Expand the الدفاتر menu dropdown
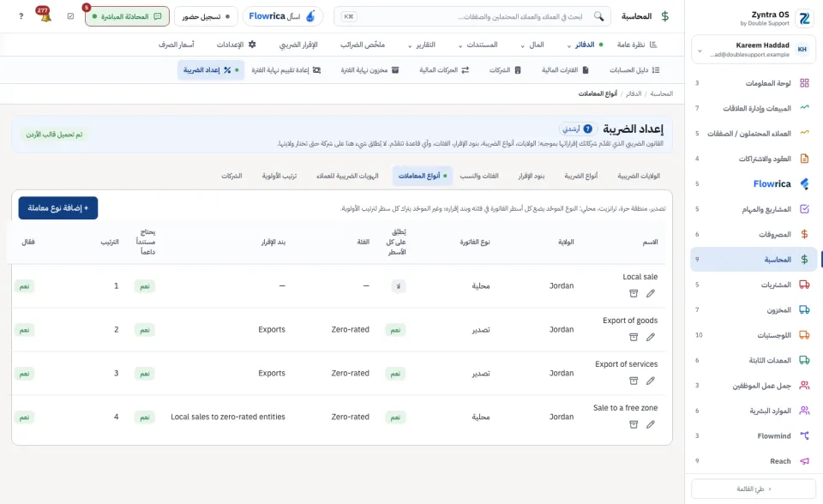Image resolution: width=823 pixels, height=504 pixels. pos(585,45)
